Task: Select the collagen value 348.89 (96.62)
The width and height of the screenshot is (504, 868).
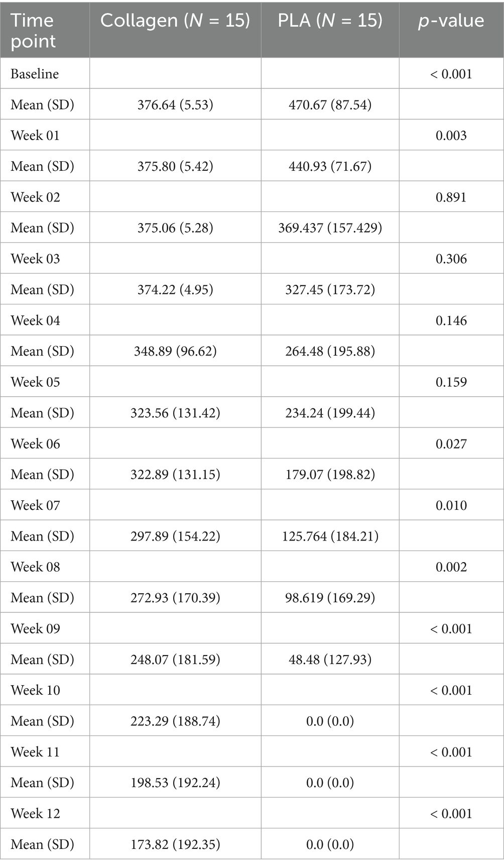Action: pos(175,351)
